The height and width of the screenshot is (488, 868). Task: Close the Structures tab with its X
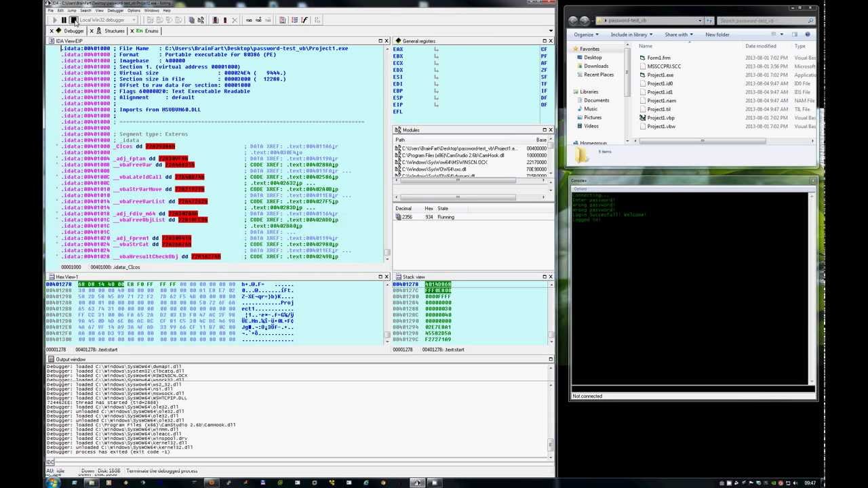92,31
